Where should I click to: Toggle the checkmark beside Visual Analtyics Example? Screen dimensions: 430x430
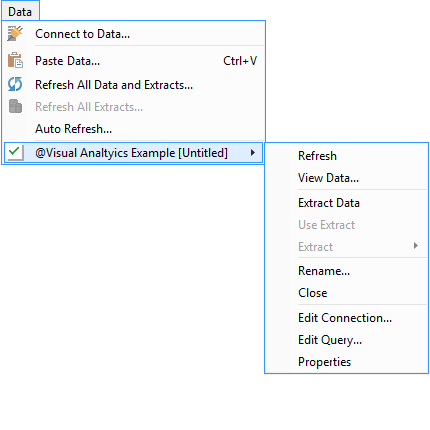[15, 153]
